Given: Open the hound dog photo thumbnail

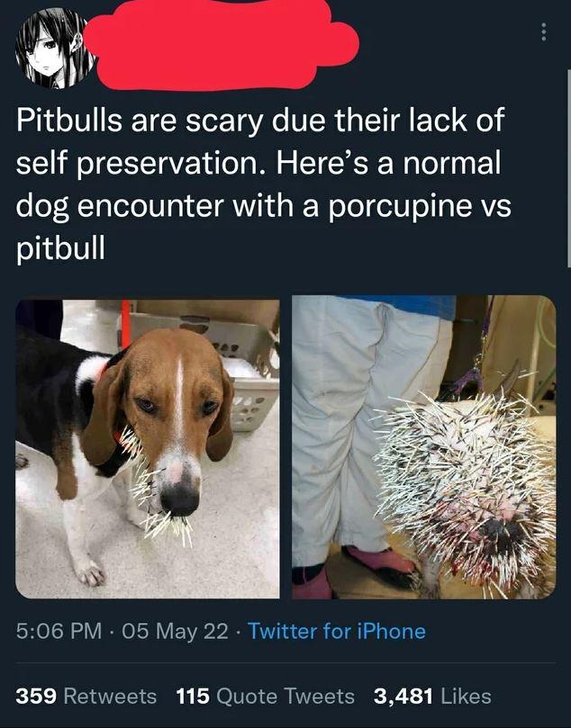Looking at the screenshot, I should 148,449.
